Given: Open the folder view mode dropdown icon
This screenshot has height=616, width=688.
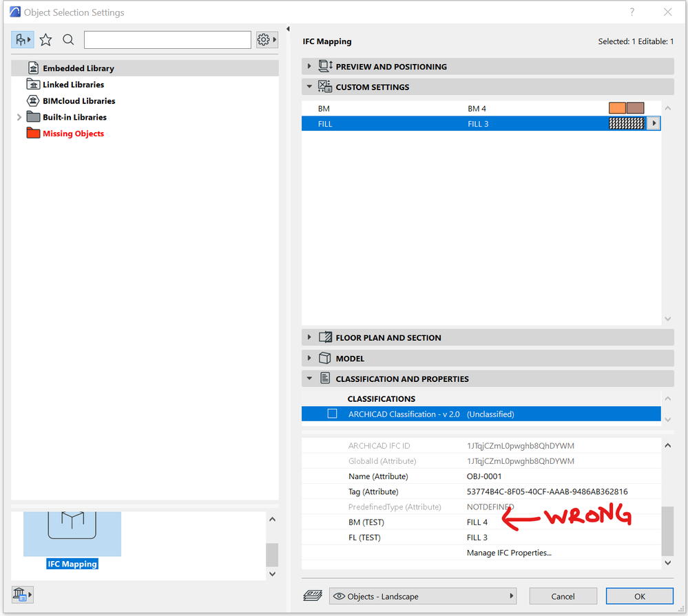Looking at the screenshot, I should (22, 40).
